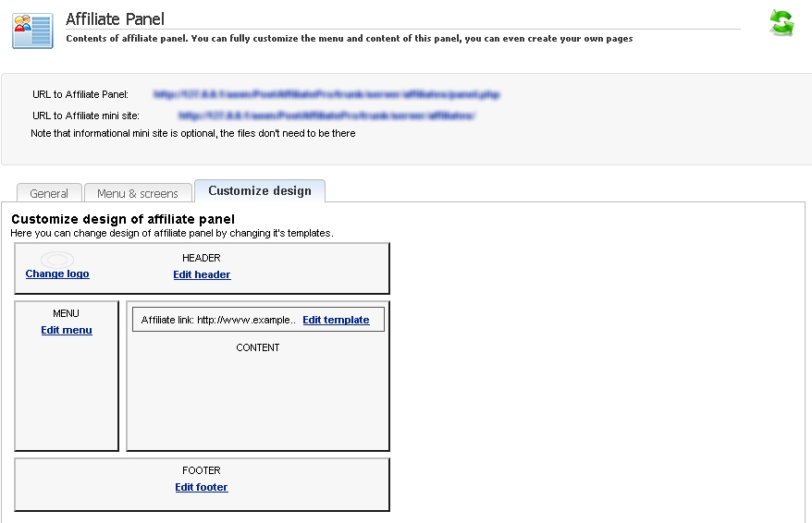Open the General tab
Screen dimensions: 812x523
(x=49, y=193)
